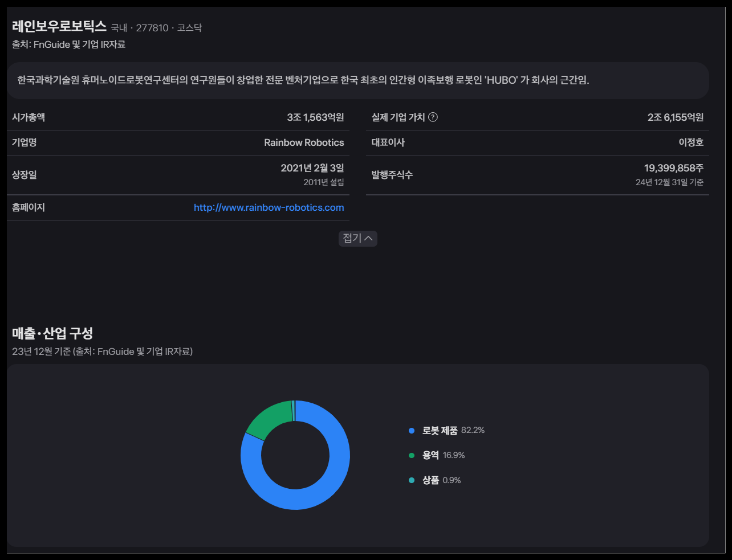Click the 용역 16.9% legend label
The image size is (732, 560).
(444, 456)
